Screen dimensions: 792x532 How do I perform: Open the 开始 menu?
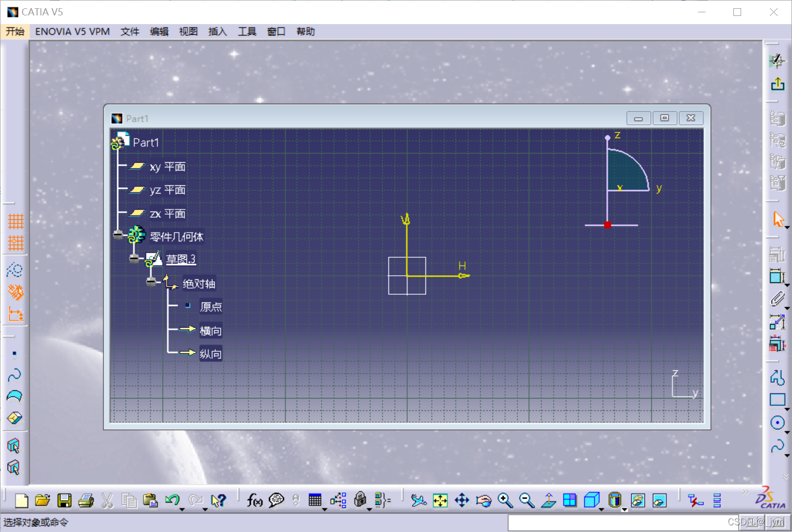click(x=15, y=31)
